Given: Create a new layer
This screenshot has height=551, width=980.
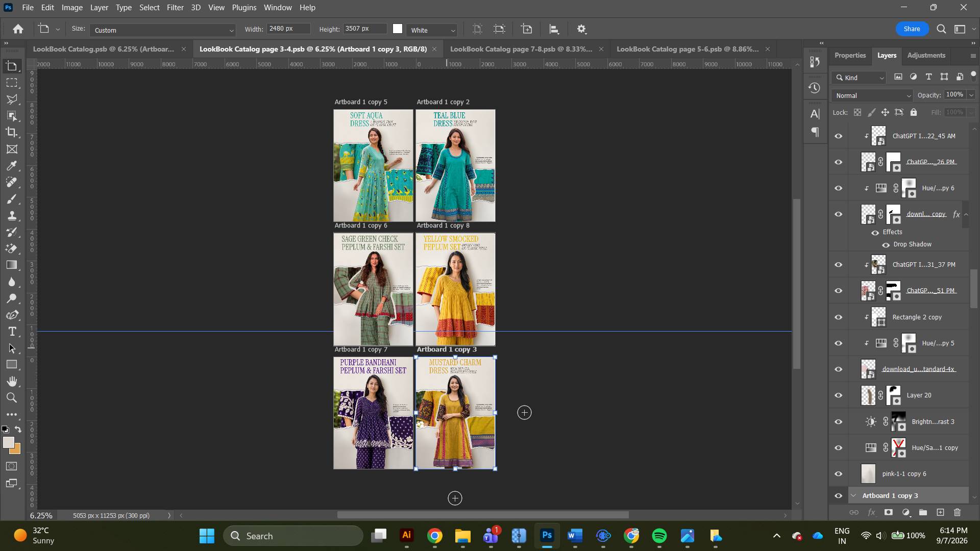Looking at the screenshot, I should [940, 512].
